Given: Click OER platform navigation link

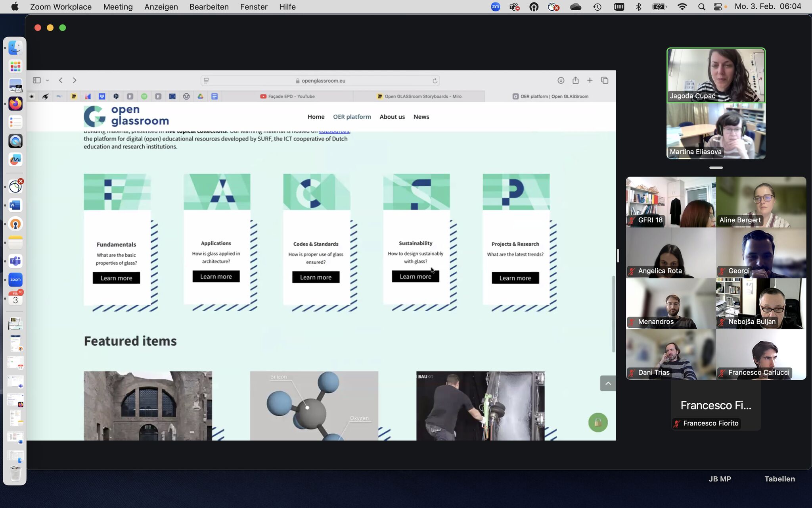Looking at the screenshot, I should pyautogui.click(x=352, y=117).
